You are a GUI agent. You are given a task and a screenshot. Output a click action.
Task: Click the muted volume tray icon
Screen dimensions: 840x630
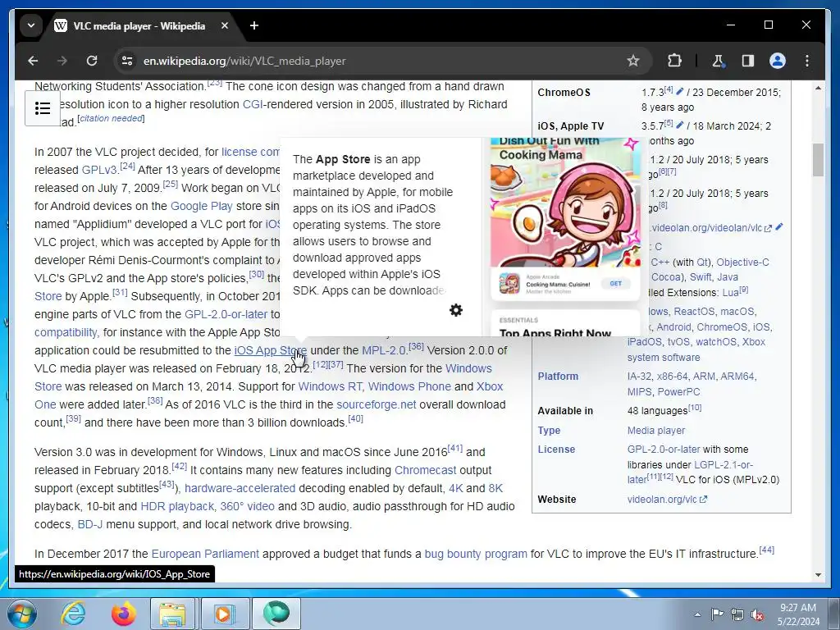757,614
